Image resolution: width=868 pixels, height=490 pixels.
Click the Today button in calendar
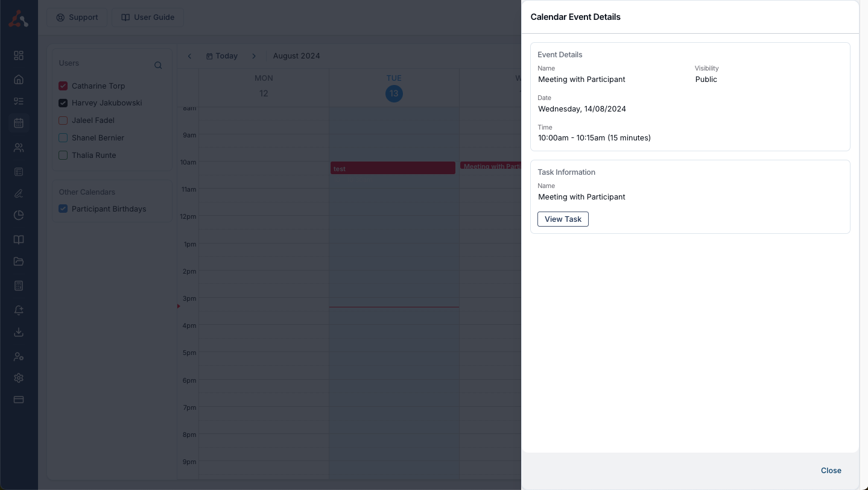[x=222, y=56]
